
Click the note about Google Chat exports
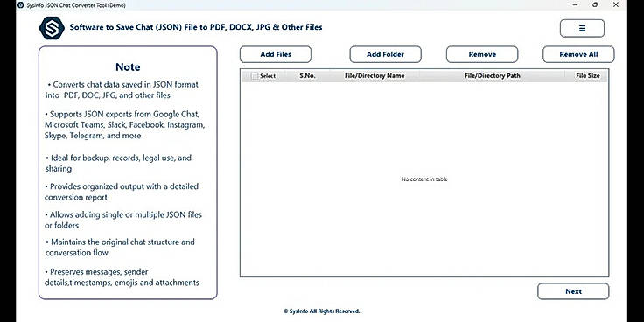click(x=124, y=124)
